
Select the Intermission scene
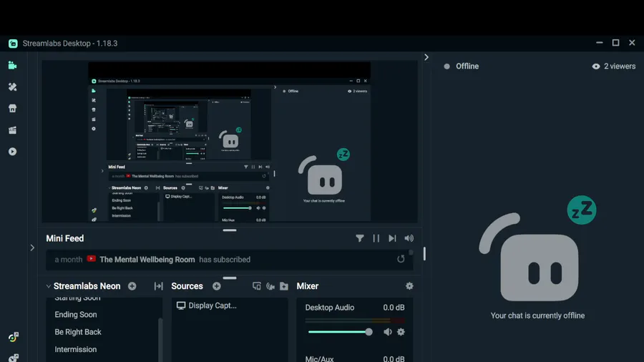pyautogui.click(x=76, y=349)
